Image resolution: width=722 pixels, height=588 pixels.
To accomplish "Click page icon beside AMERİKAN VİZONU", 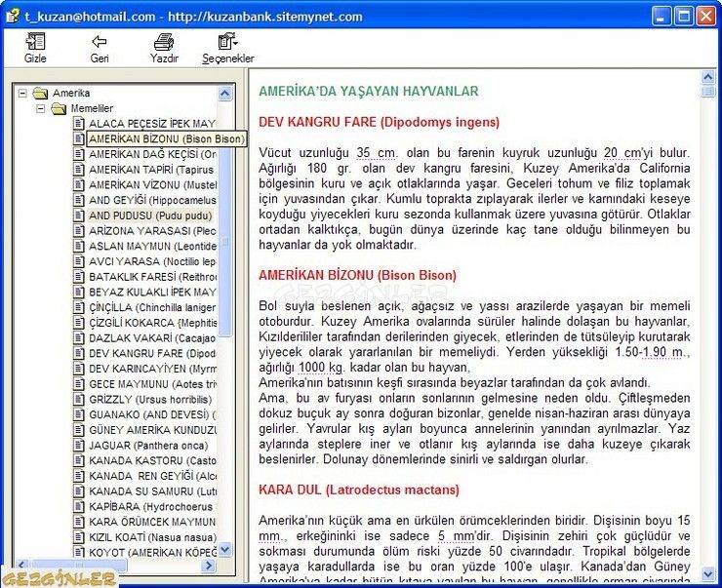I will [x=79, y=184].
